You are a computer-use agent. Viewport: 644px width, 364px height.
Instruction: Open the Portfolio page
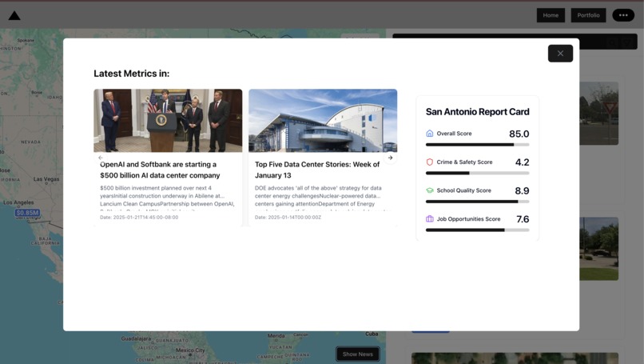pos(588,15)
